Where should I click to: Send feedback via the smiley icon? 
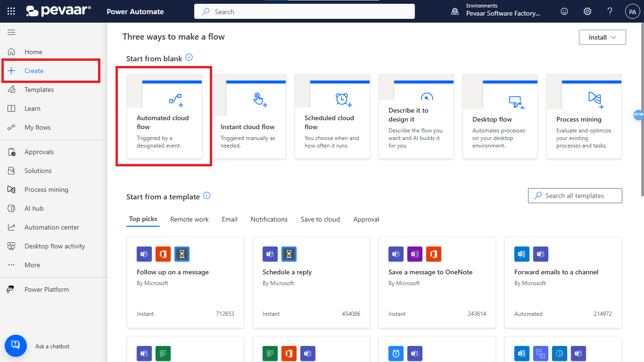pos(564,11)
